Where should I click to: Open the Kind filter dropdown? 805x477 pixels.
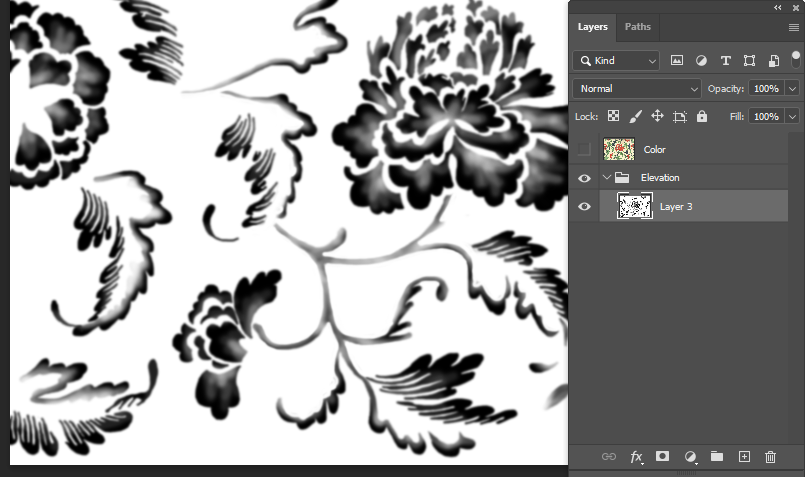pyautogui.click(x=616, y=61)
